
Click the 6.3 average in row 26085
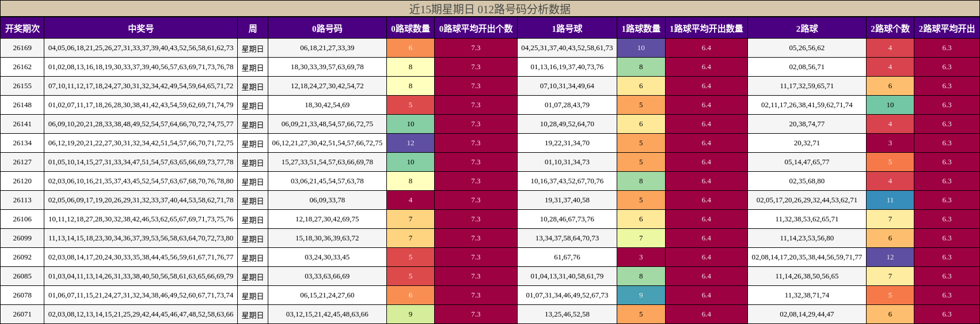947,276
